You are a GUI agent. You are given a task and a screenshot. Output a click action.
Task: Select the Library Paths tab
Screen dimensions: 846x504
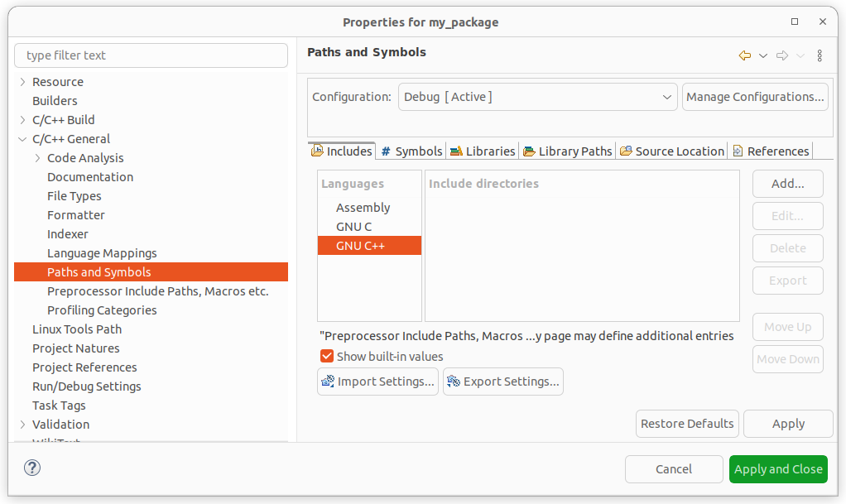568,151
